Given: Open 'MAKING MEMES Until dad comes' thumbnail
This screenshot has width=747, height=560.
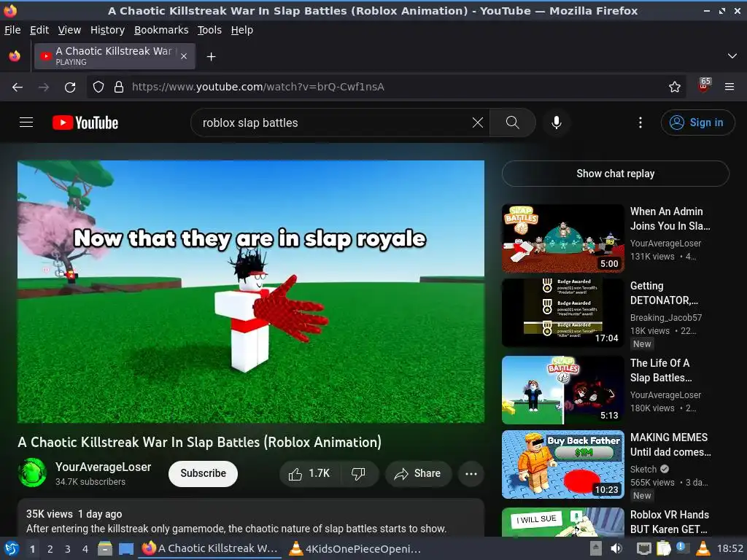Looking at the screenshot, I should coord(563,464).
